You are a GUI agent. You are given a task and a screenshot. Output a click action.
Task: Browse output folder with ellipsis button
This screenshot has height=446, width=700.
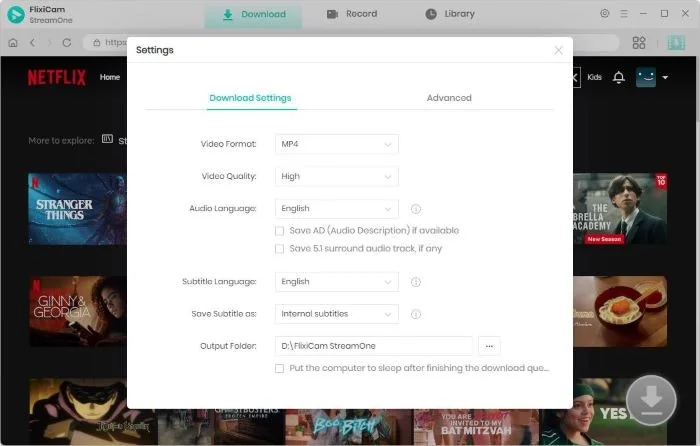[x=489, y=346]
